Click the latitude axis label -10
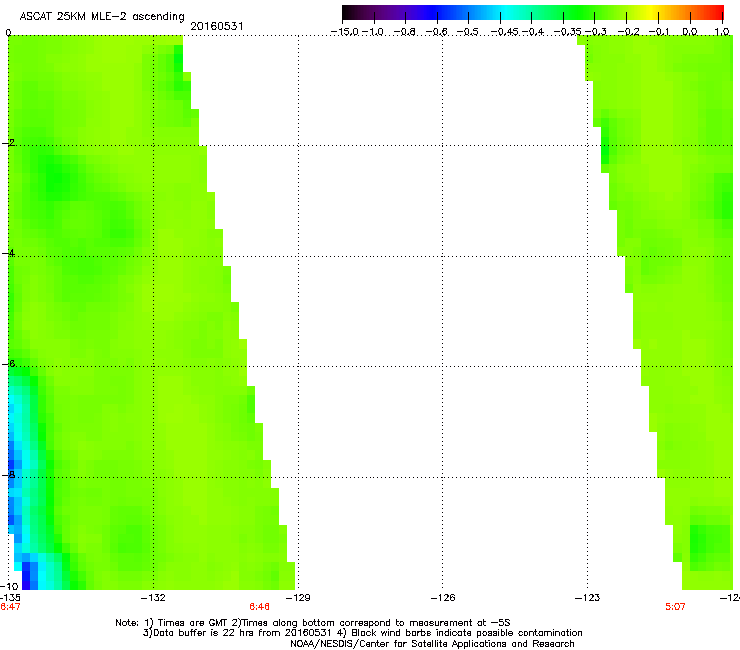The height and width of the screenshot is (650, 740). pos(9,586)
